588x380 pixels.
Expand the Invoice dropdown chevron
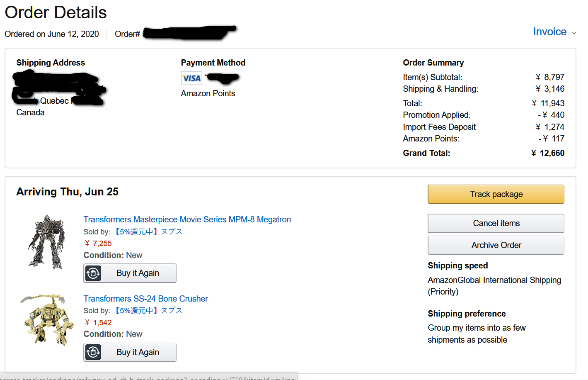tap(574, 33)
